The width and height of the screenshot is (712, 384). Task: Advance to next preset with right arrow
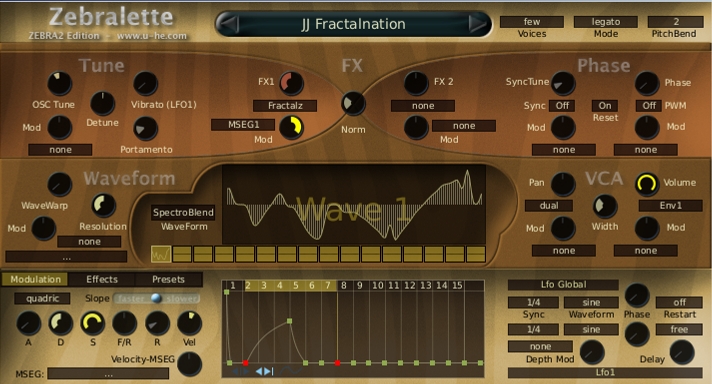coord(477,24)
